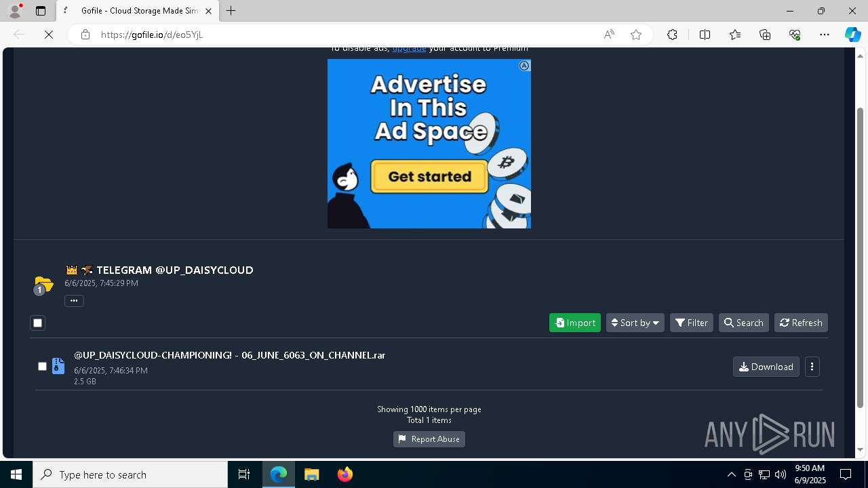Launch Copilot sidebar icon

[x=852, y=35]
